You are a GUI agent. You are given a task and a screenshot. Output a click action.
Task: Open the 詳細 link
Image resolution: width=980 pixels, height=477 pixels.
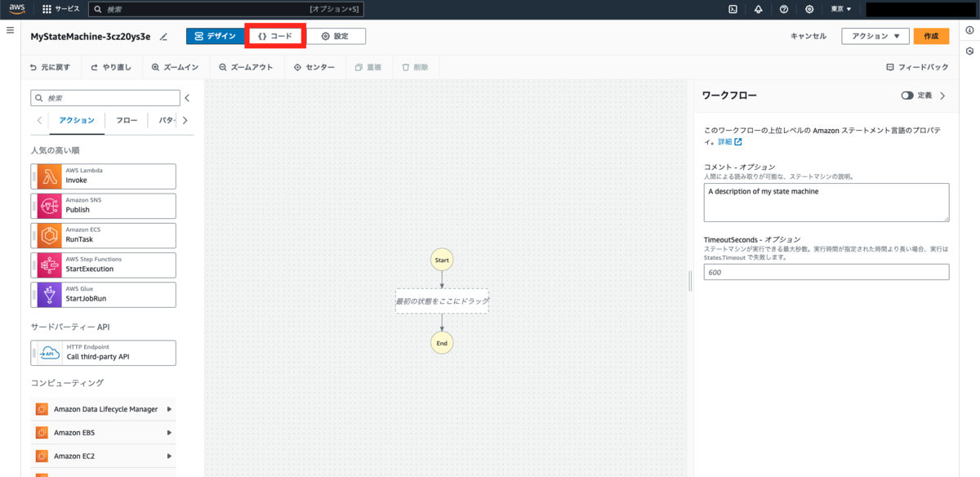tap(729, 141)
